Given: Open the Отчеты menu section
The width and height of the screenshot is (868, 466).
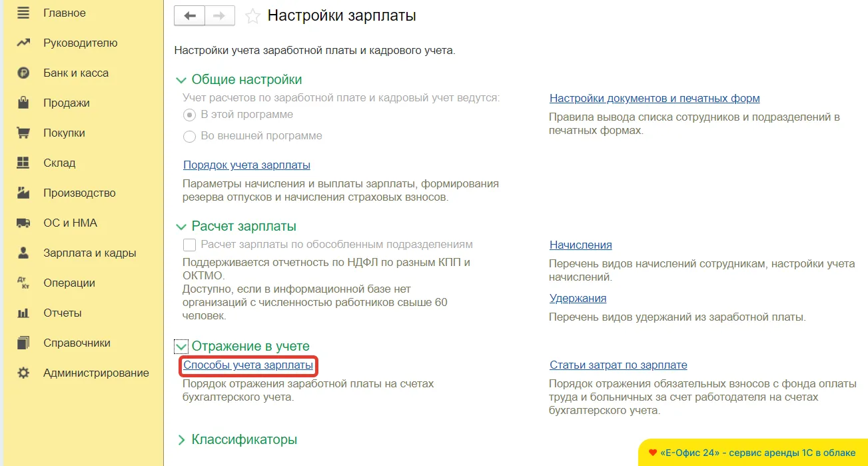Looking at the screenshot, I should (63, 313).
